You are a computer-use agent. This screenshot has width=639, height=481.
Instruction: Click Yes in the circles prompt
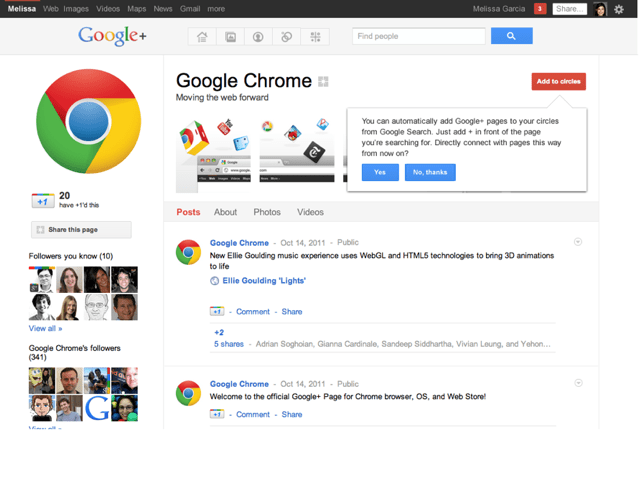[x=380, y=172]
